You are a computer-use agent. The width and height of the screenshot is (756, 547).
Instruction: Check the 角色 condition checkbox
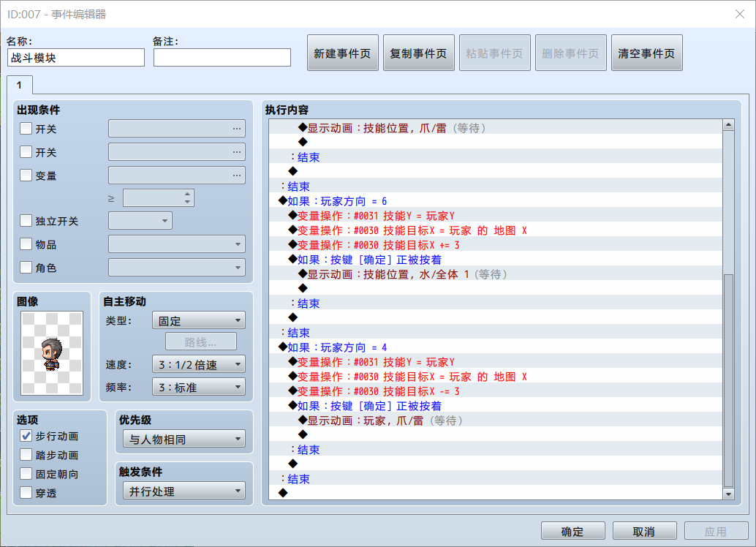[x=26, y=267]
